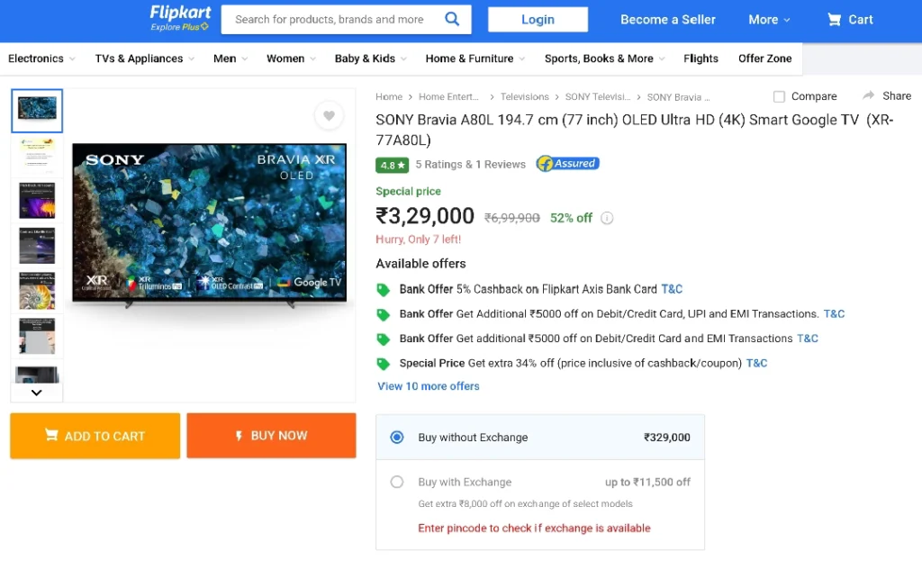Open View 10 more offers link
This screenshot has width=922, height=588.
pos(428,386)
